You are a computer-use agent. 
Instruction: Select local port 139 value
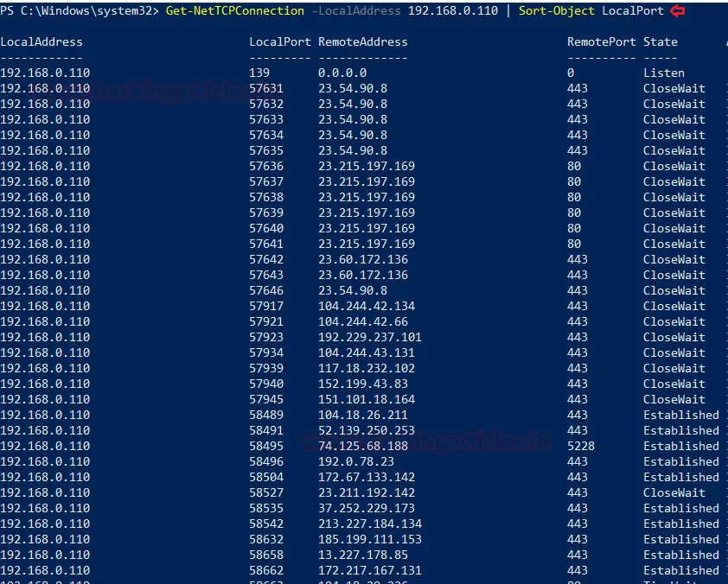(259, 73)
